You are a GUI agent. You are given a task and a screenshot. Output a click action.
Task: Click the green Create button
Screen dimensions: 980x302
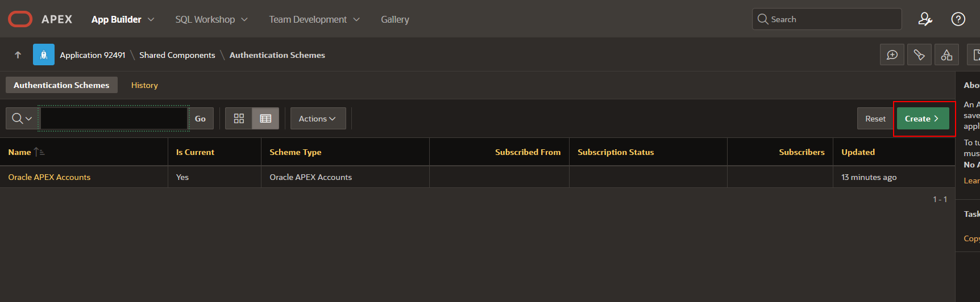(923, 119)
